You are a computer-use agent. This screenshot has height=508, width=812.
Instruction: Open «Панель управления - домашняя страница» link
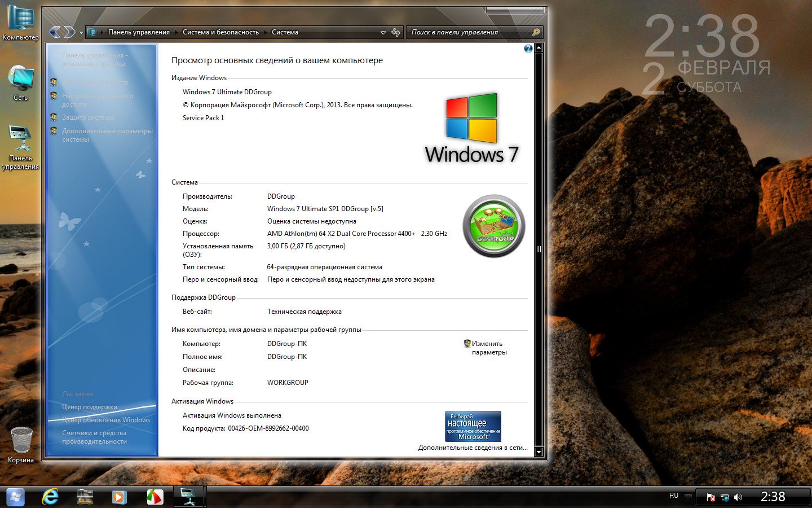pos(95,59)
